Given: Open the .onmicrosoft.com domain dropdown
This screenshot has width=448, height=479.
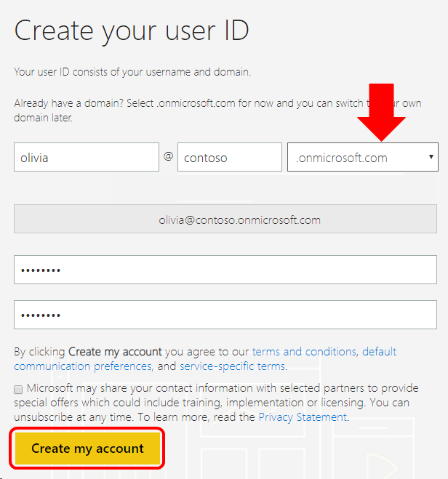Looking at the screenshot, I should (x=363, y=157).
